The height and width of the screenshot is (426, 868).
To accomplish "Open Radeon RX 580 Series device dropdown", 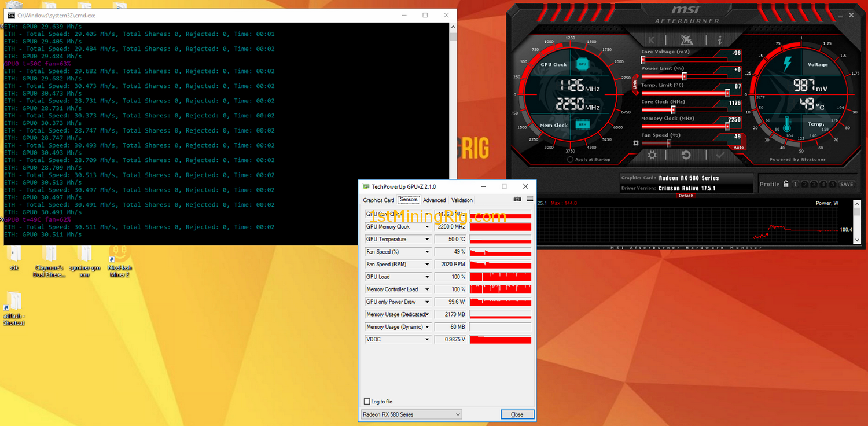I will point(411,414).
